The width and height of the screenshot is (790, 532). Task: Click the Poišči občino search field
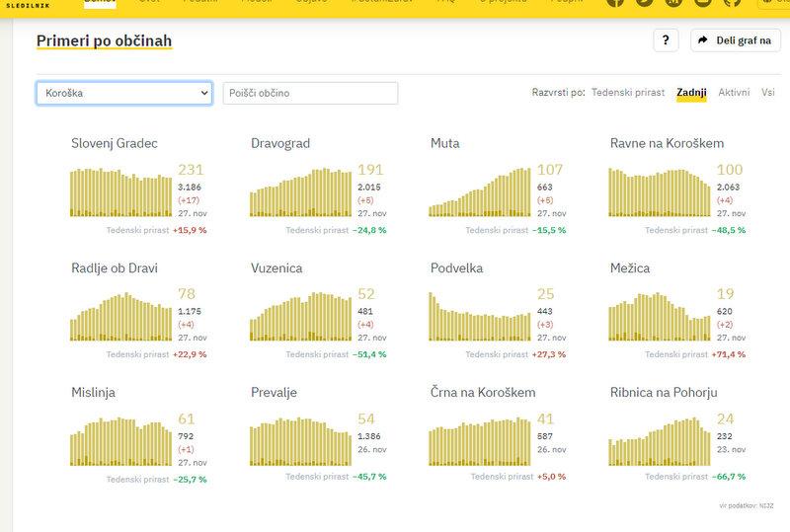click(310, 93)
